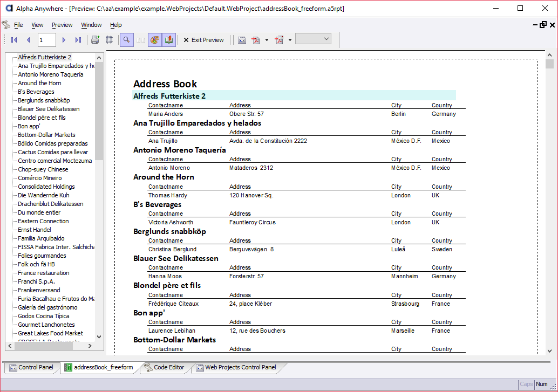Click the Address Book report title
558x392 pixels.
(165, 84)
